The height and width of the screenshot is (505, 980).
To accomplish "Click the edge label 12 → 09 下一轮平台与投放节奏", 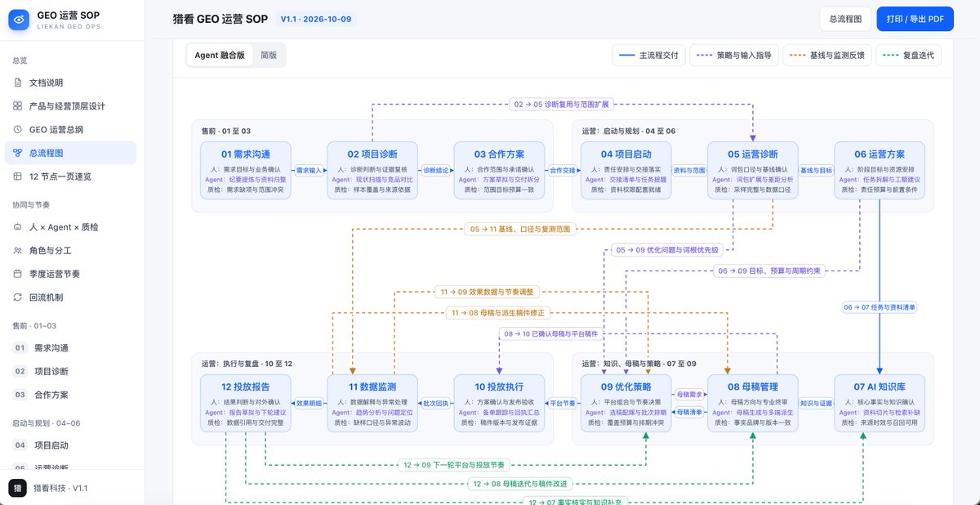I will click(454, 465).
